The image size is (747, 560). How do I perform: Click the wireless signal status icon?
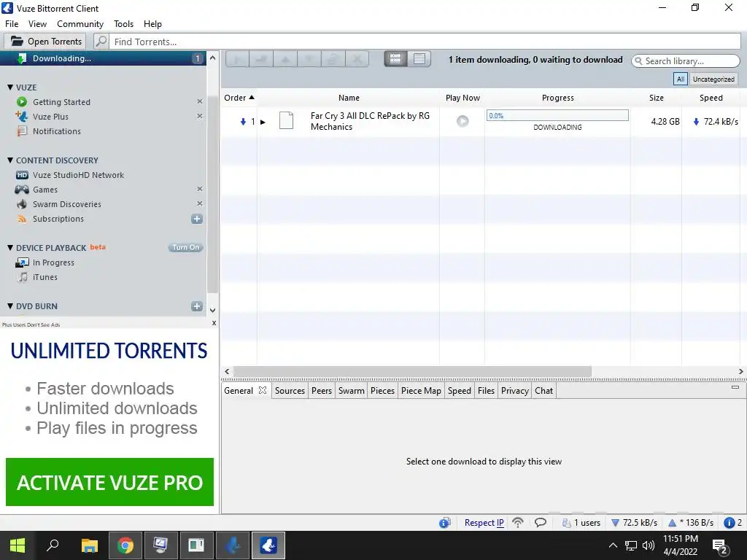coord(518,522)
